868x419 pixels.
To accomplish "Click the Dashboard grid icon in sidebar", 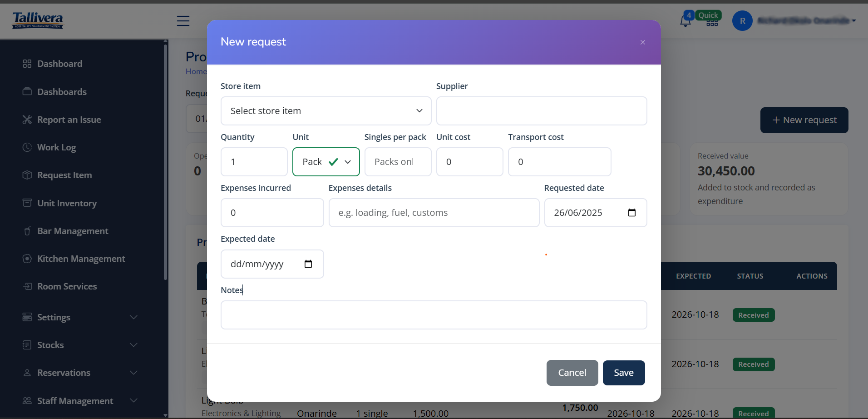I will point(27,64).
